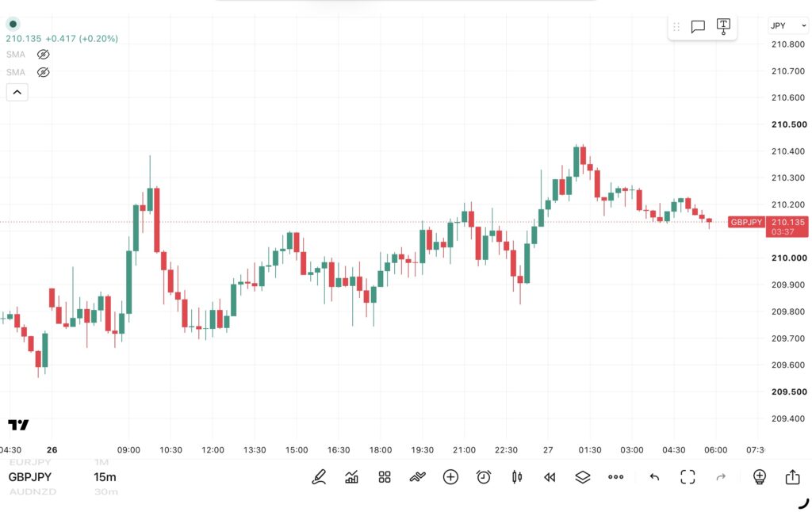
Task: Tap the zigzag lines icon in bottom toolbar
Action: click(x=417, y=477)
